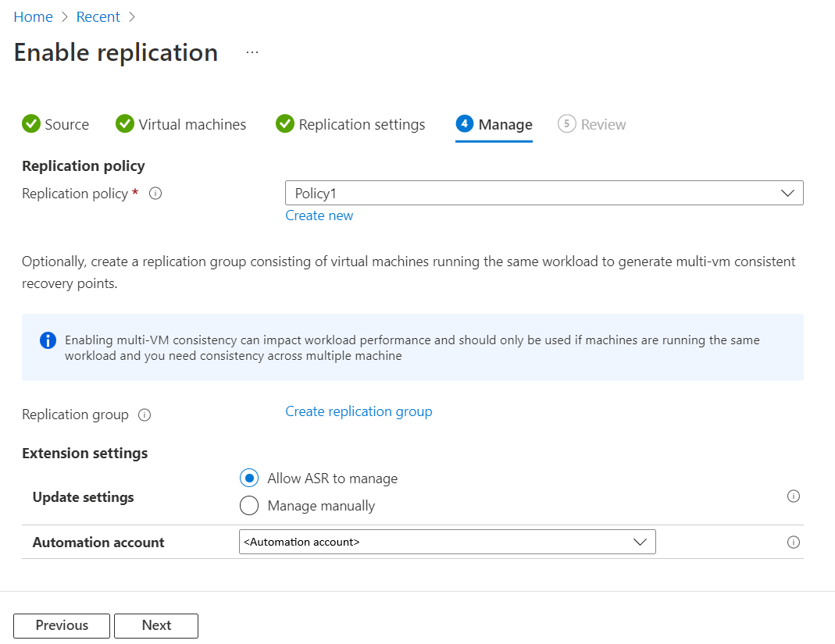Screen dimensions: 835x644
Task: Click the step 5 circle icon
Action: click(566, 123)
